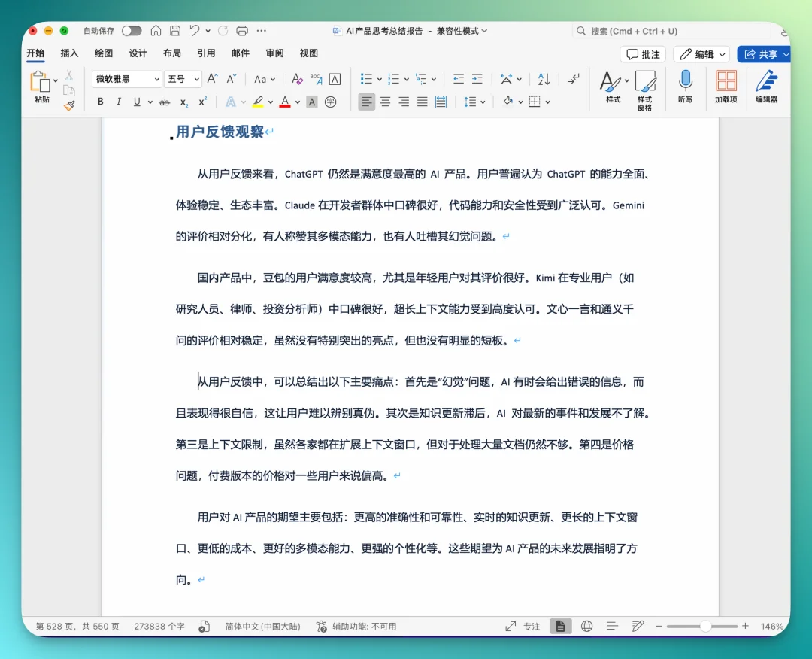Screen dimensions: 812x659
Task: Switch to the 插入 ribbon tab
Action: [69, 53]
